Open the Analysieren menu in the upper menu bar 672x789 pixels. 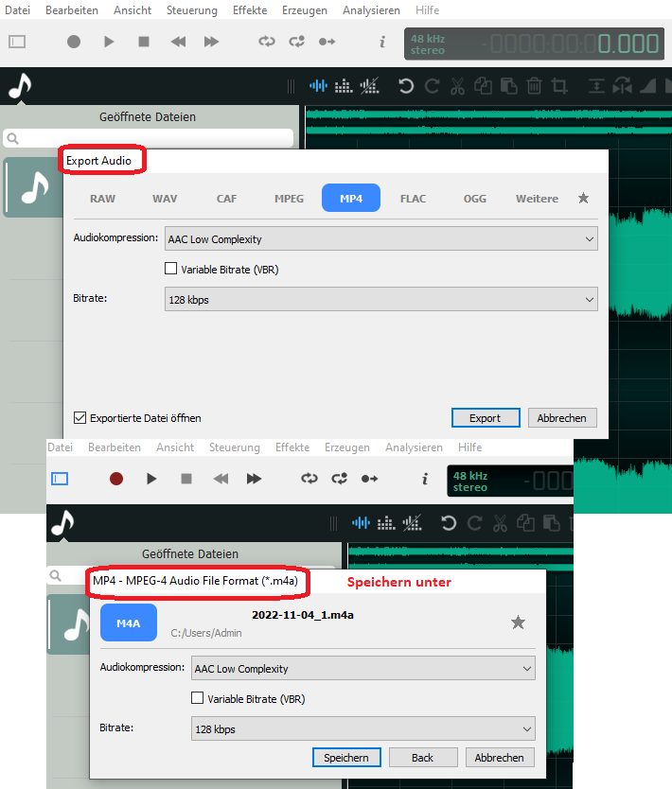click(x=371, y=10)
